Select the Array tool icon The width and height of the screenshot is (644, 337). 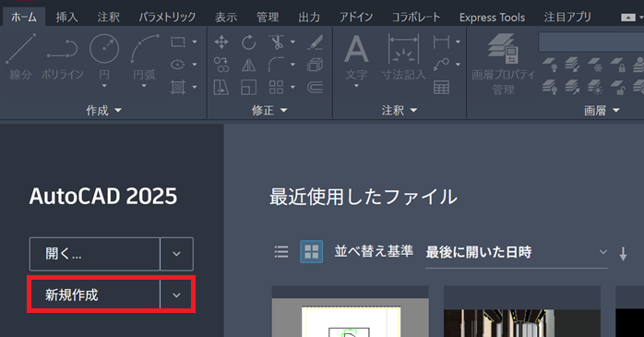(277, 87)
